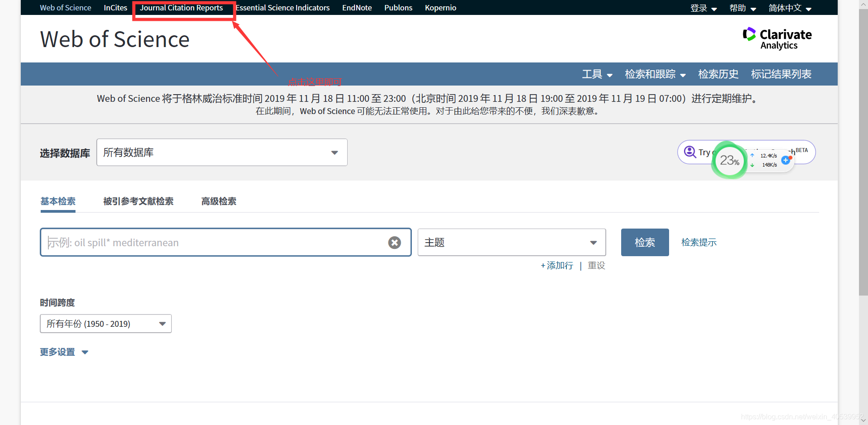Open the 帮助 dropdown menu
The width and height of the screenshot is (868, 425).
coord(743,8)
